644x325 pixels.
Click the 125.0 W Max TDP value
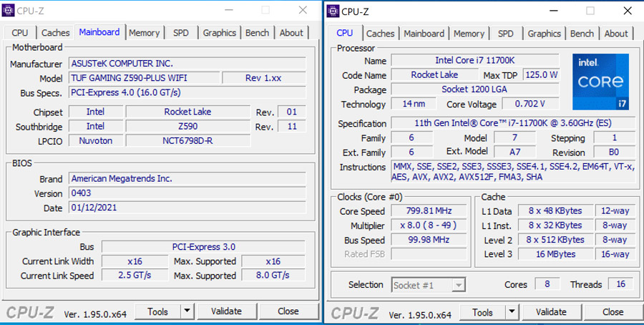[x=542, y=74]
